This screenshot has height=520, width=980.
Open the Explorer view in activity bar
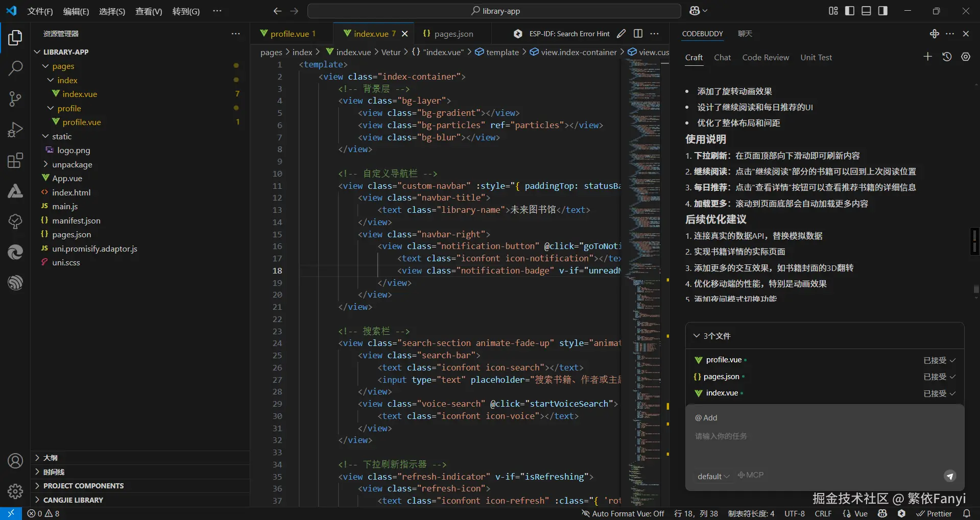(x=15, y=38)
